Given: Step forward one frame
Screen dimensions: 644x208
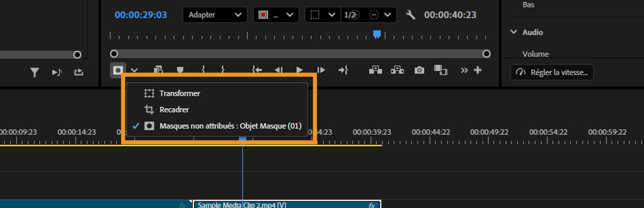Looking at the screenshot, I should pos(321,70).
